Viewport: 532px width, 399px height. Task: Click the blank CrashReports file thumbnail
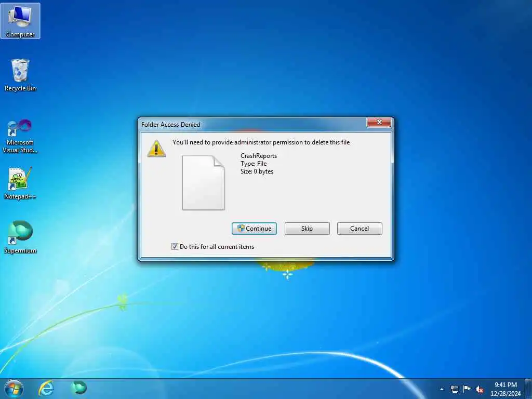point(203,182)
